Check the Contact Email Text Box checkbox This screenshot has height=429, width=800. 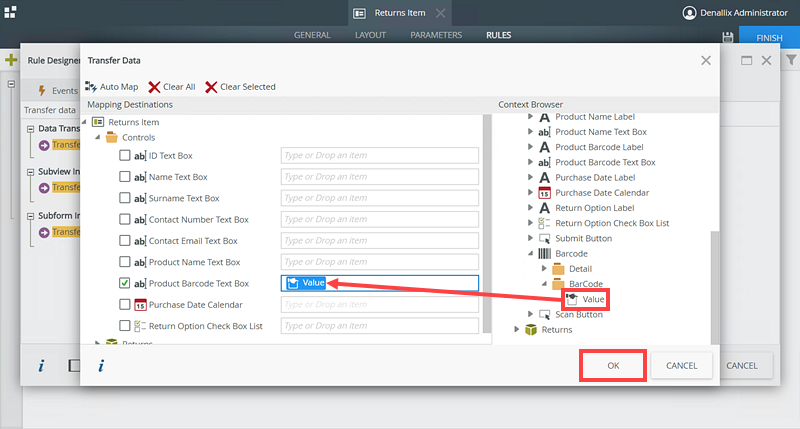pyautogui.click(x=124, y=240)
